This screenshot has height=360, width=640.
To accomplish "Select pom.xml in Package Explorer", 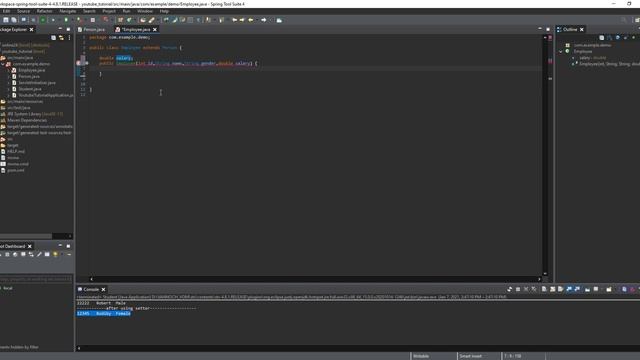I will 16,170.
